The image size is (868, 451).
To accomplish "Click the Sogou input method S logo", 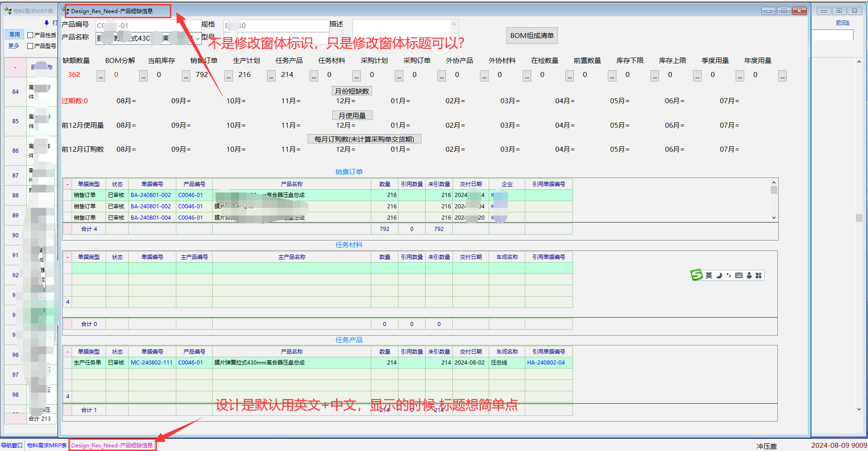I will 696,275.
